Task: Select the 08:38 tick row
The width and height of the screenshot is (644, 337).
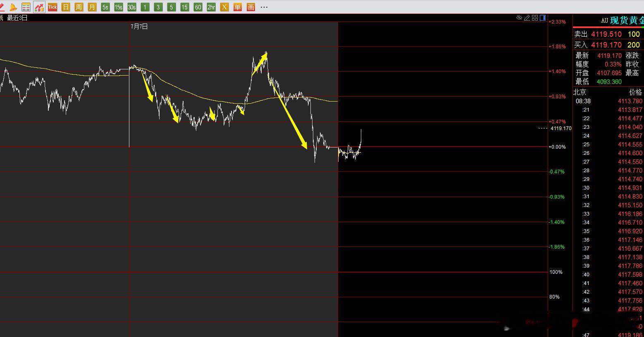Action: [608, 101]
